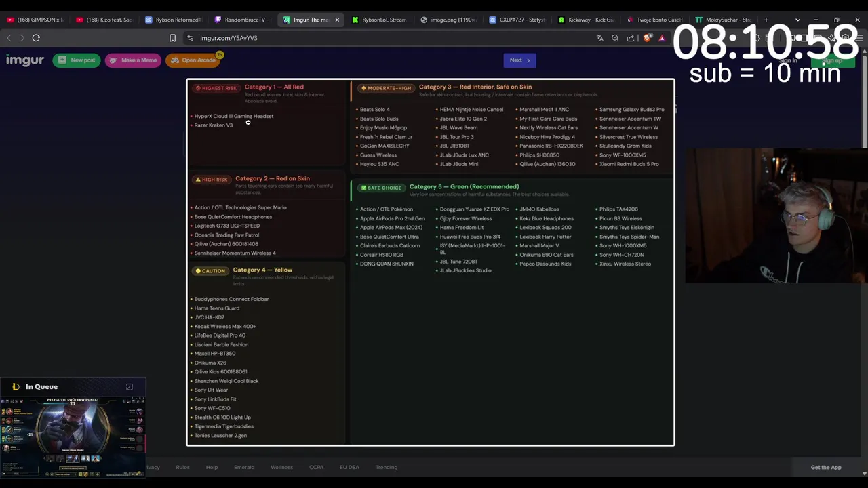Open Brave Shields icon
868x488 pixels.
(x=647, y=38)
